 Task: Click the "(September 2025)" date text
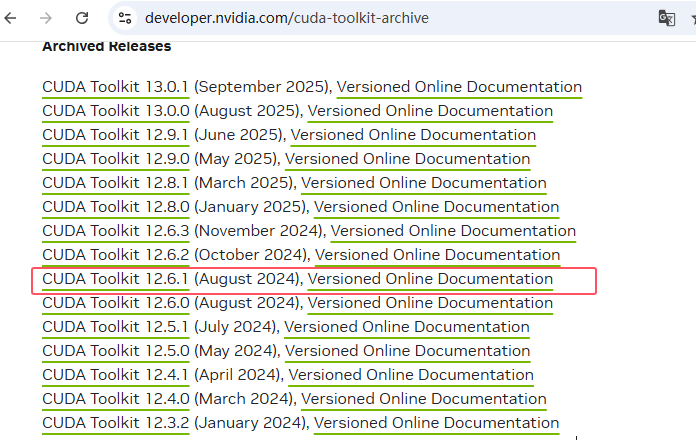261,87
